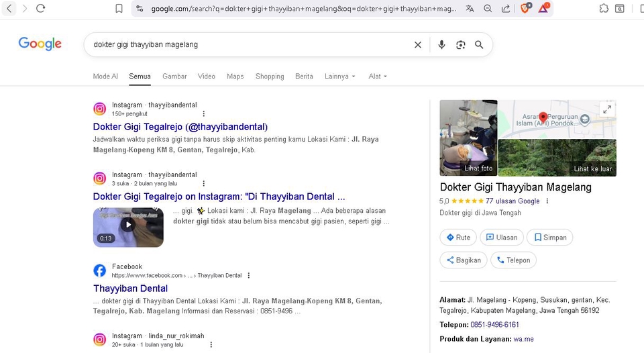Open the Thayyiban Dental Facebook link

coord(130,289)
